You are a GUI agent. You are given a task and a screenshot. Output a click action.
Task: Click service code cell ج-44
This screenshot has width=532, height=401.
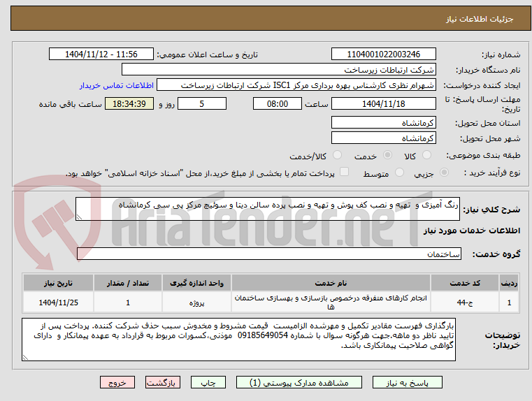click(x=465, y=302)
